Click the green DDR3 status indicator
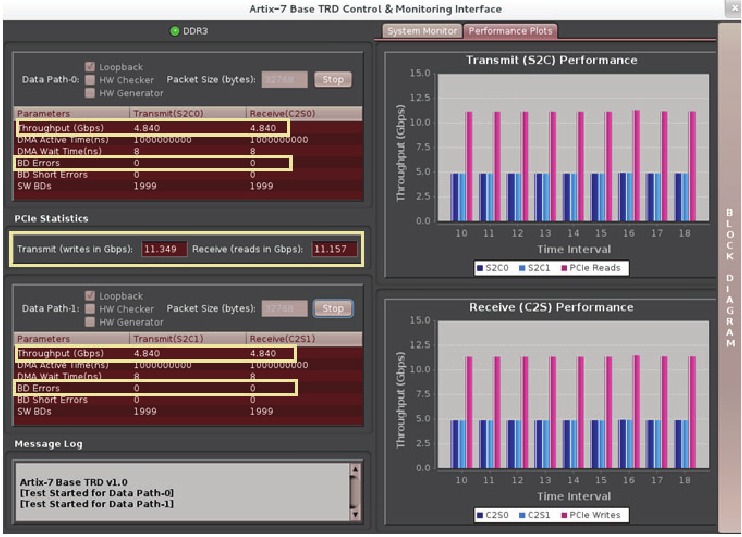 [x=175, y=31]
